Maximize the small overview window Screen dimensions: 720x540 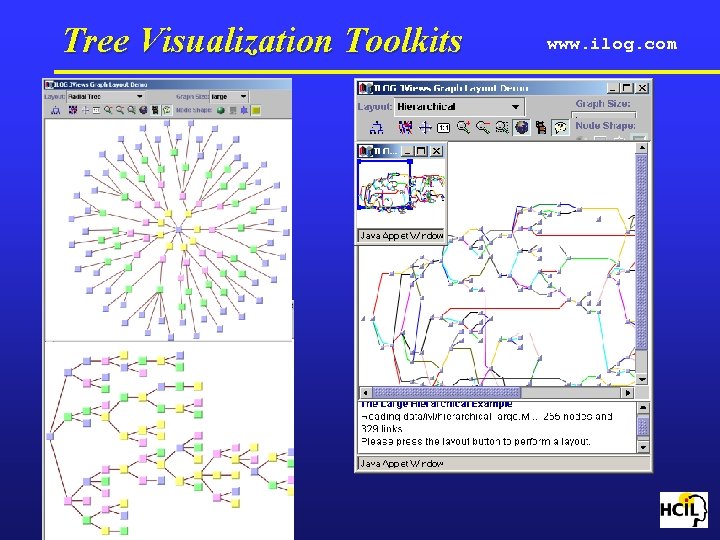pyautogui.click(x=421, y=151)
